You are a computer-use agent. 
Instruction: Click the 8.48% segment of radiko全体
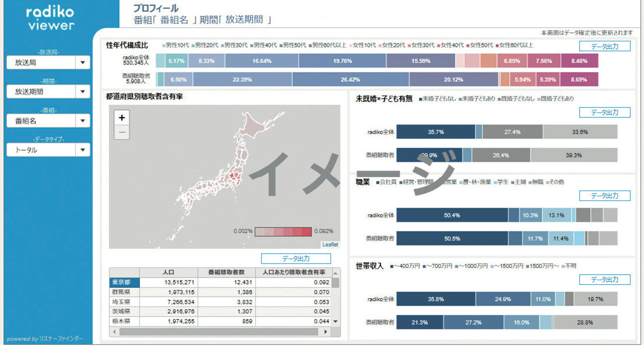580,61
